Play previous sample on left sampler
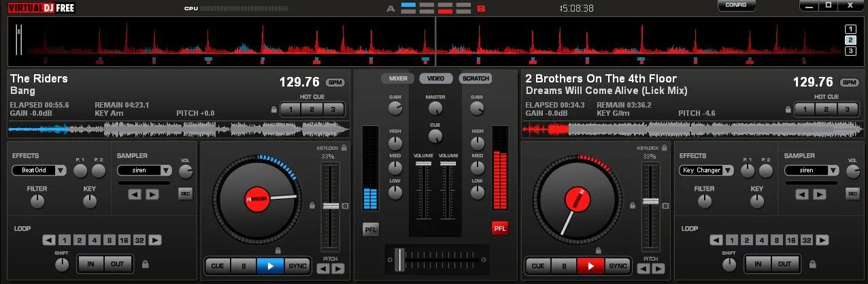The width and height of the screenshot is (868, 284). tap(135, 194)
